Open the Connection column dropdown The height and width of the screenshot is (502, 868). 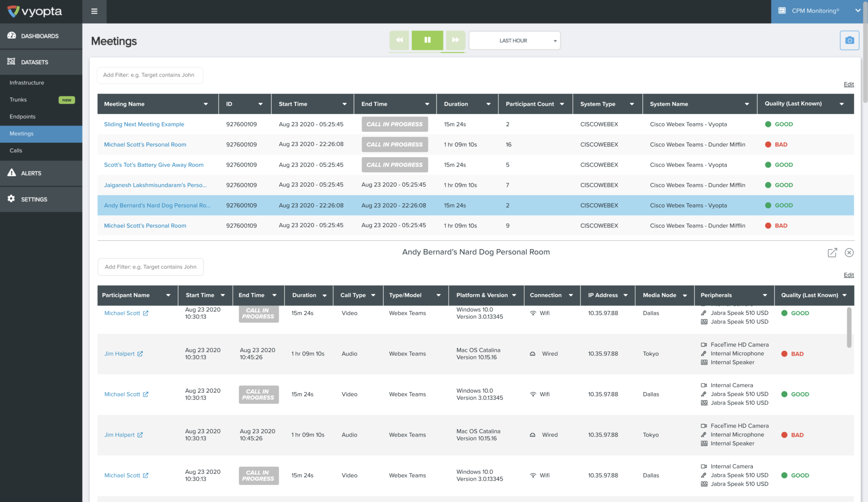(571, 295)
